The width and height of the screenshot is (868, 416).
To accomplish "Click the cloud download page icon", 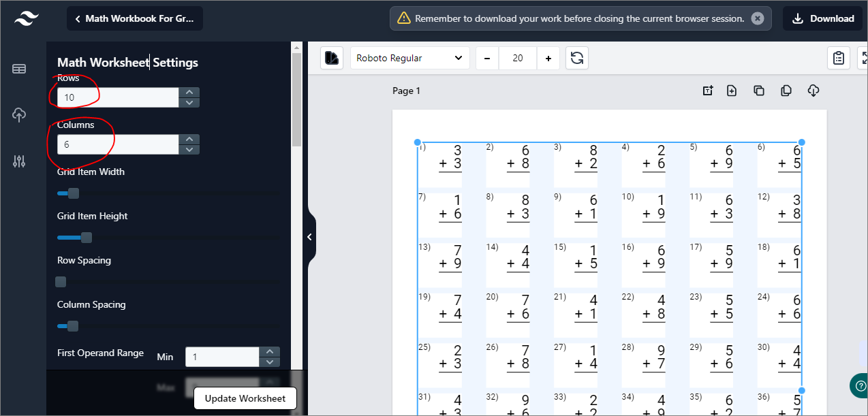I will coord(813,91).
